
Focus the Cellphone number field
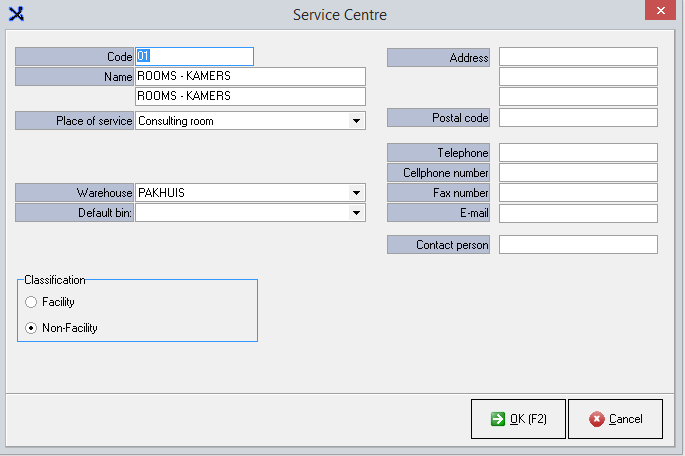[x=578, y=173]
